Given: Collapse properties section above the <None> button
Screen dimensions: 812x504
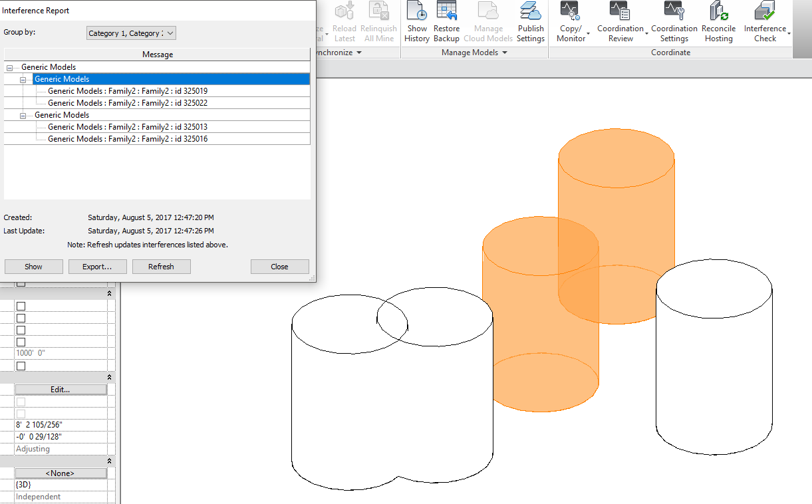Looking at the screenshot, I should pos(110,461).
